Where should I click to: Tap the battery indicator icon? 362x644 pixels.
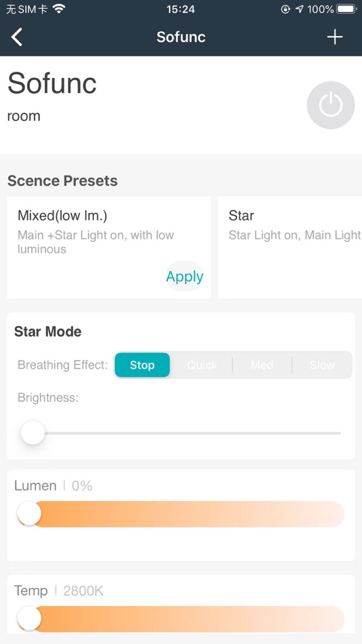(346, 9)
